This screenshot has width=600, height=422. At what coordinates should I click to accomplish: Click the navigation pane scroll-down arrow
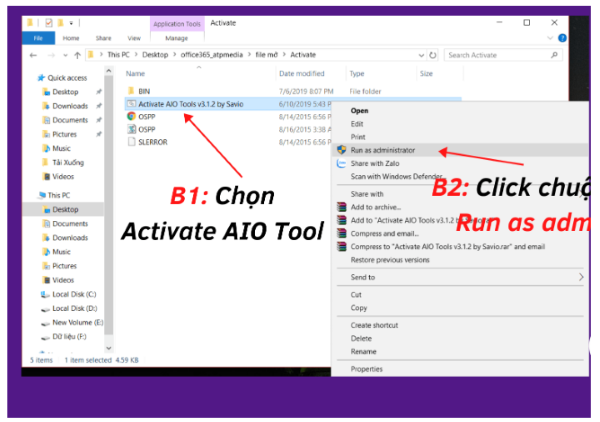tap(109, 348)
